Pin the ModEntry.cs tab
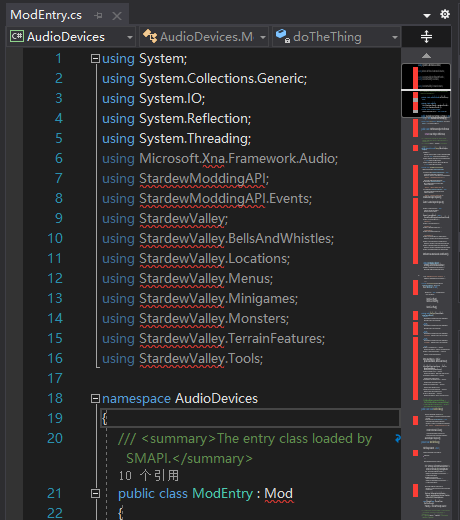The height and width of the screenshot is (520, 460). click(98, 15)
